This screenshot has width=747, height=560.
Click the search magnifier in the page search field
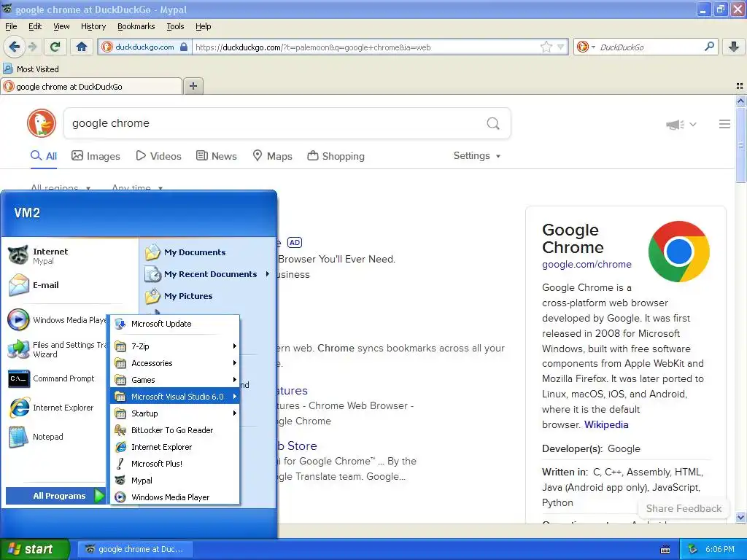click(493, 124)
